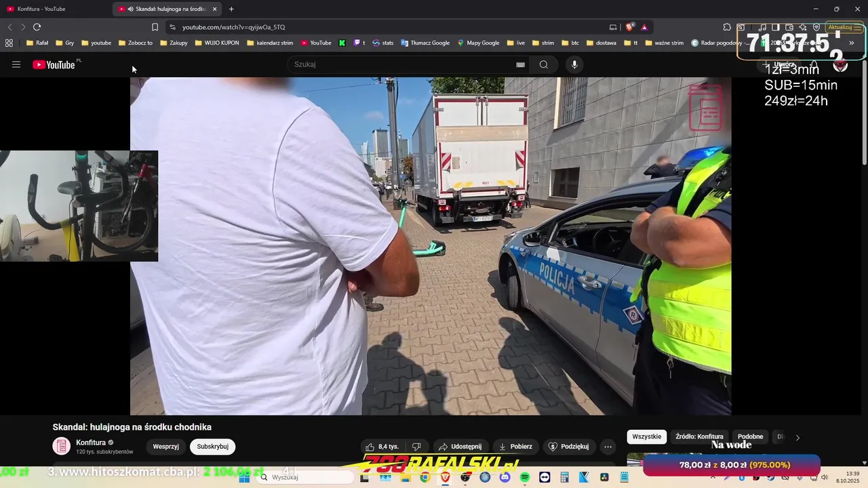Select the Podobne filter chip

click(x=750, y=436)
